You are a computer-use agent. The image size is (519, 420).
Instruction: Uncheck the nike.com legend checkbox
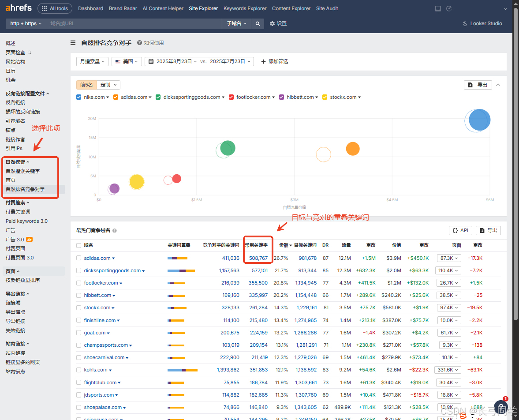click(x=79, y=97)
